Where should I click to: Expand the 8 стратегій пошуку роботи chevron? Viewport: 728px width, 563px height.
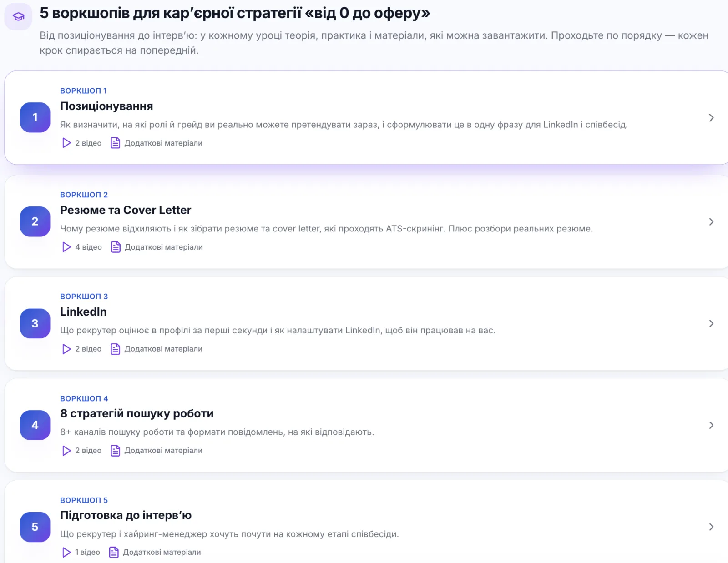[711, 425]
